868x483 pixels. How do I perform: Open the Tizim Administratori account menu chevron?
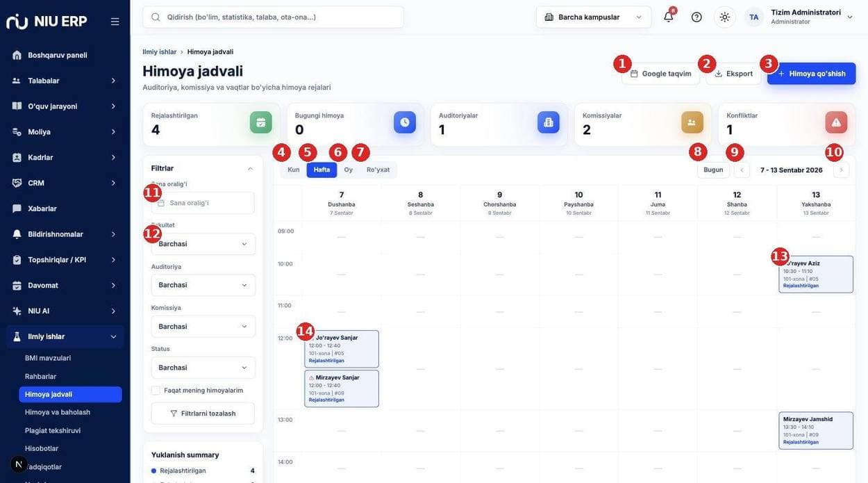(x=850, y=17)
